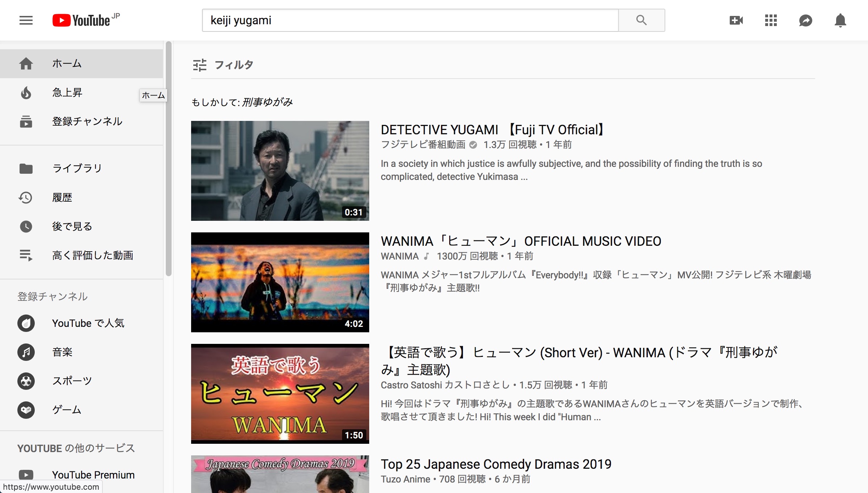Click the YouTube で人気 channel avatar
This screenshot has width=868, height=493.
[26, 323]
